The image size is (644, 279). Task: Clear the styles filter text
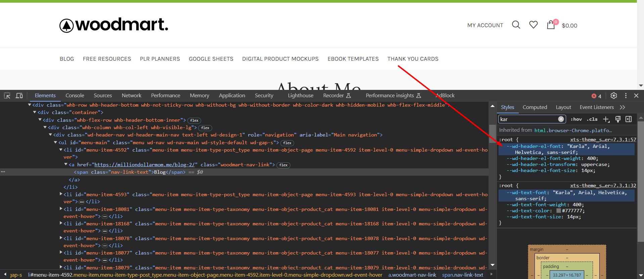pyautogui.click(x=561, y=119)
